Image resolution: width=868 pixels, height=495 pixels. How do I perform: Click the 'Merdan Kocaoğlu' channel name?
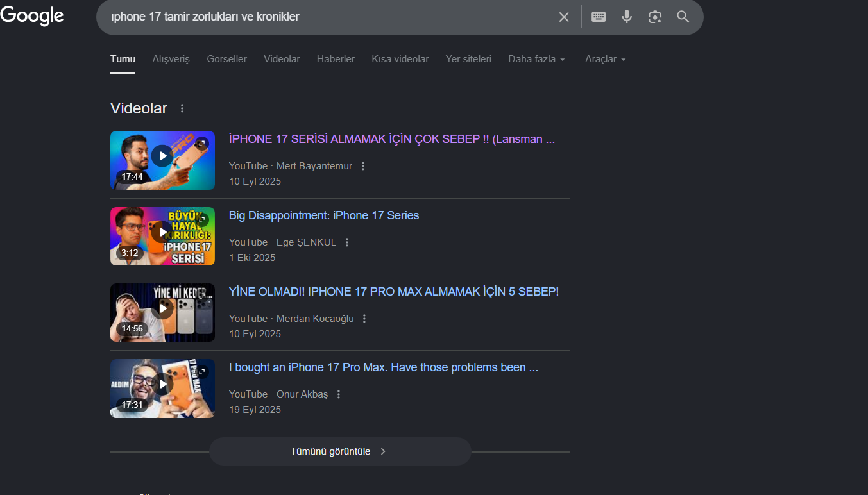tap(315, 319)
